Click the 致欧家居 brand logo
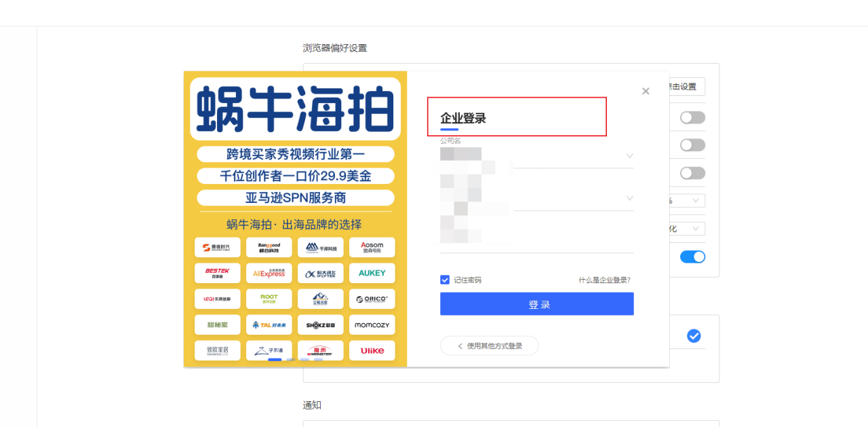Image resolution: width=868 pixels, height=427 pixels. [x=218, y=350]
